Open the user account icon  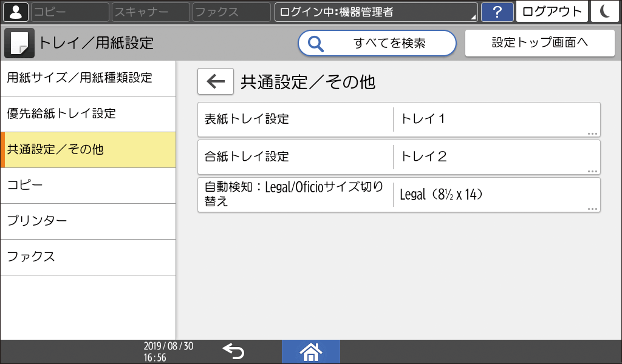point(15,12)
